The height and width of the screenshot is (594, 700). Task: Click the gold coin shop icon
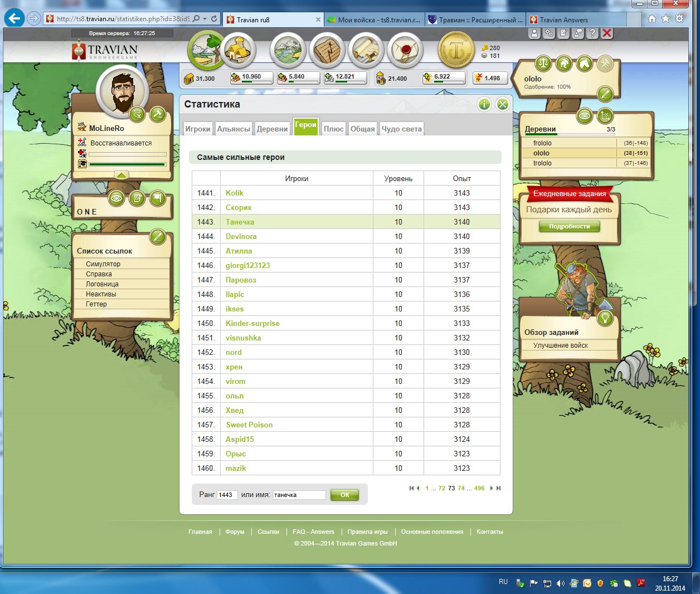click(x=456, y=50)
